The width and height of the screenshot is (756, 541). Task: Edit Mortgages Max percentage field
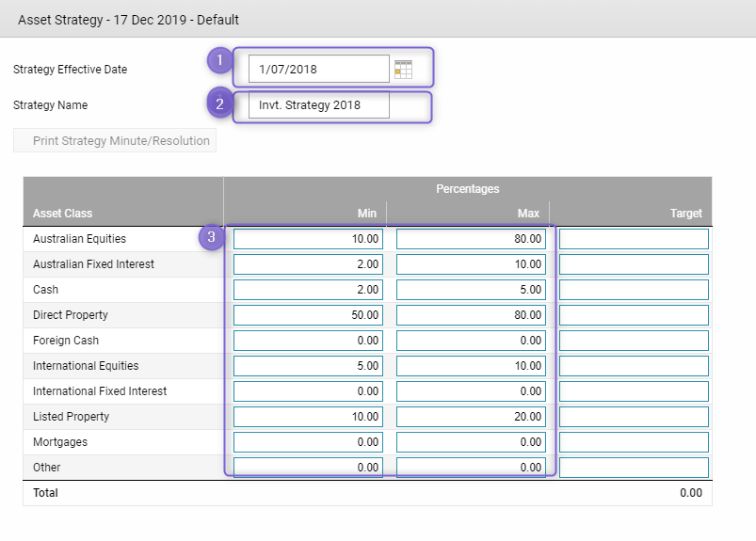click(471, 442)
